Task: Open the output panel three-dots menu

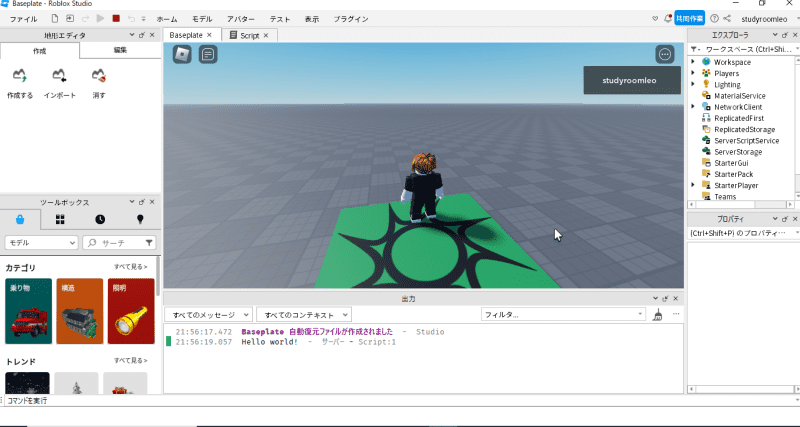Action: coord(676,314)
